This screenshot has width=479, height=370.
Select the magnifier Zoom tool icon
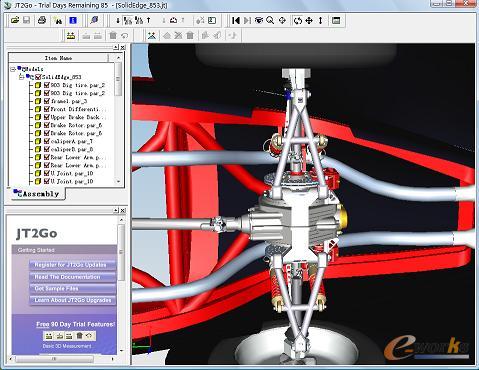pyautogui.click(x=270, y=21)
